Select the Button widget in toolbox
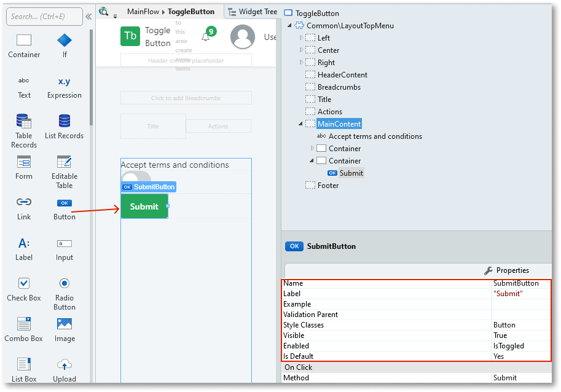Screen dimensions: 561x392 click(65, 203)
